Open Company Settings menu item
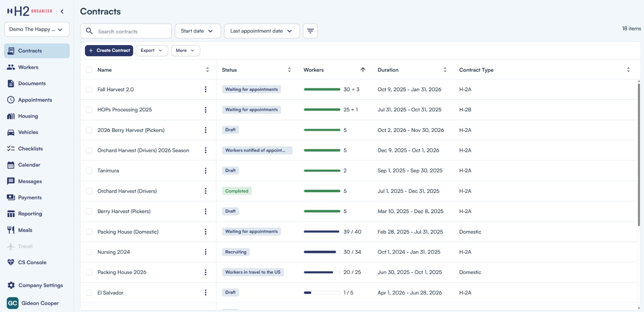Screen dimensions: 644x312 tap(40, 285)
